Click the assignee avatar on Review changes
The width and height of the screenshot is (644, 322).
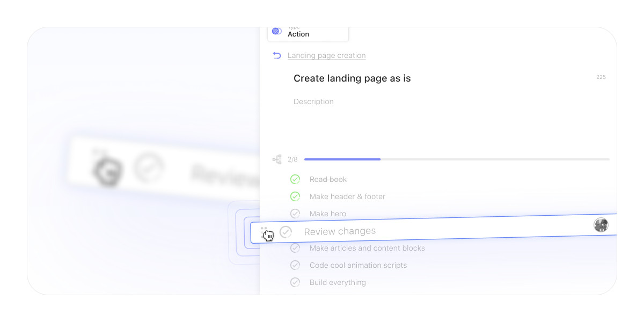point(601,225)
